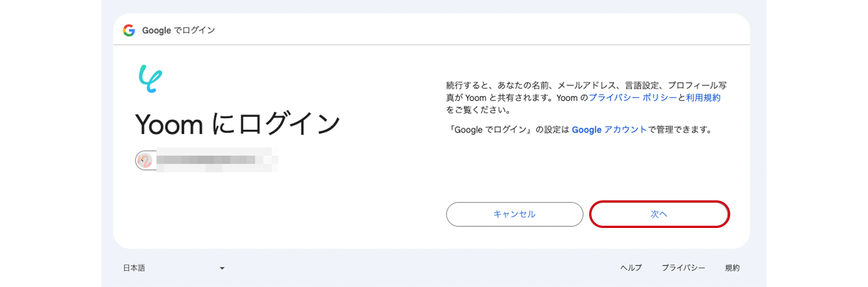This screenshot has width=868, height=287.
Task: Open the Google アカウント link
Action: pyautogui.click(x=609, y=130)
